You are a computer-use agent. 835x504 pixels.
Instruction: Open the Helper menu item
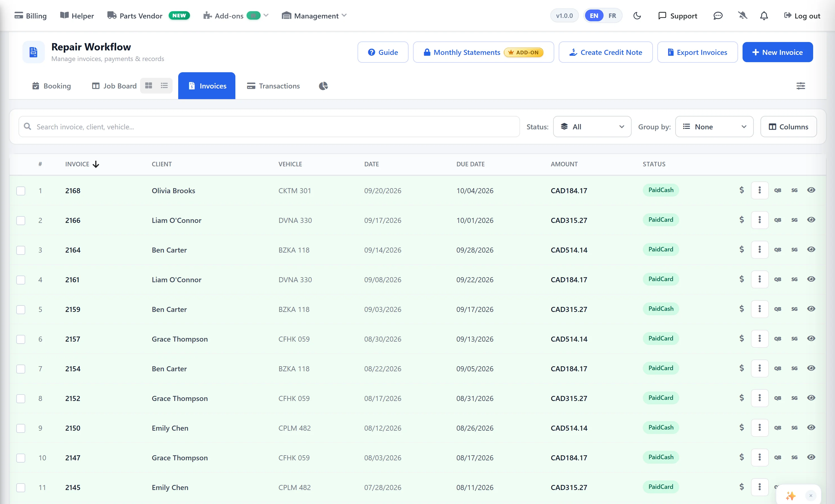77,16
